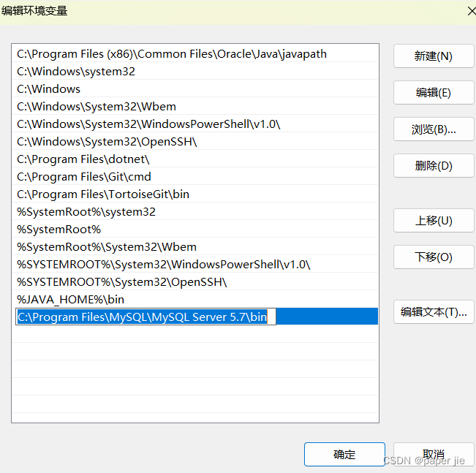Click inside the MySQL Server 5.7\bin edit field
Viewport: 476px width, 473px height.
(146, 317)
